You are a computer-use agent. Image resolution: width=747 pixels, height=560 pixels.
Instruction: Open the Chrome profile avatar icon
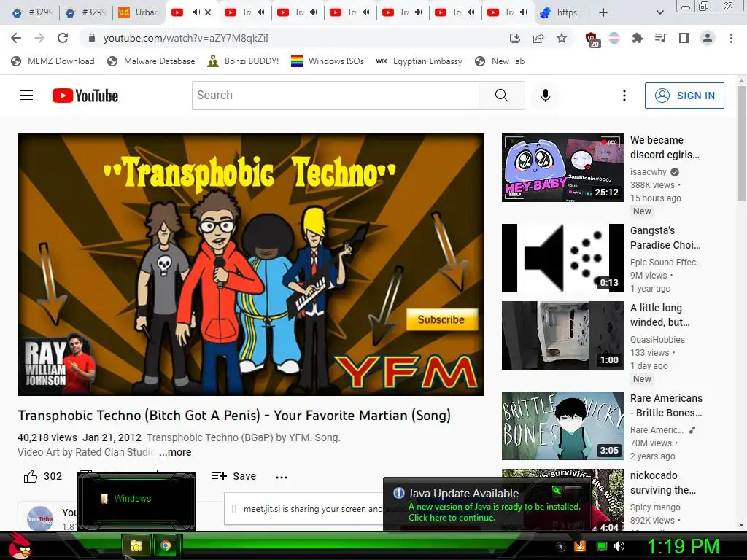(708, 38)
